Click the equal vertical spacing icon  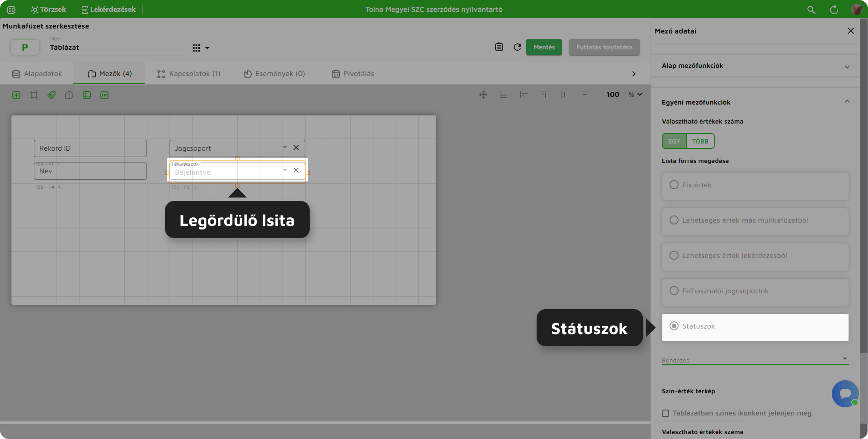[585, 95]
